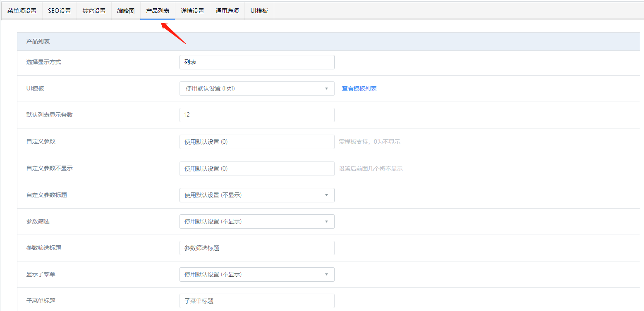Viewport: 644px width, 311px height.
Task: Switch to the 通用选项 tab
Action: (x=227, y=11)
